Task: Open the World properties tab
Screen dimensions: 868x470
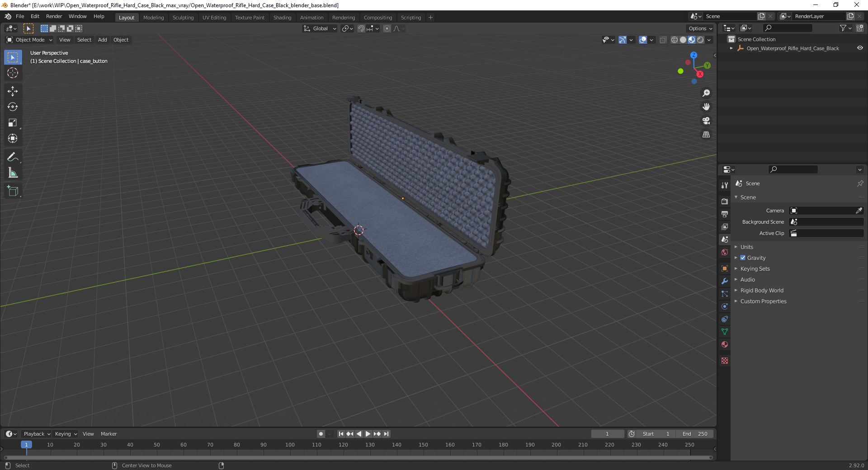Action: 725,252
